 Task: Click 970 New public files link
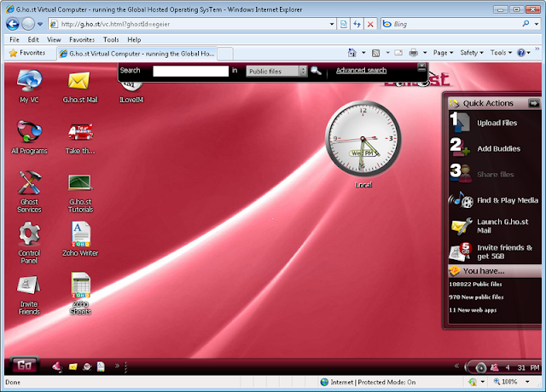(476, 297)
